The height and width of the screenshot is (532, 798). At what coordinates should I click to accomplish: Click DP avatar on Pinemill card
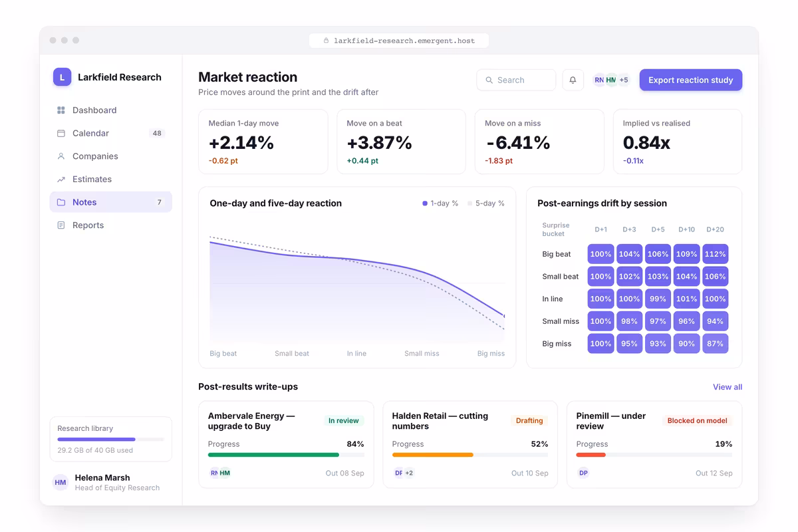click(x=583, y=473)
